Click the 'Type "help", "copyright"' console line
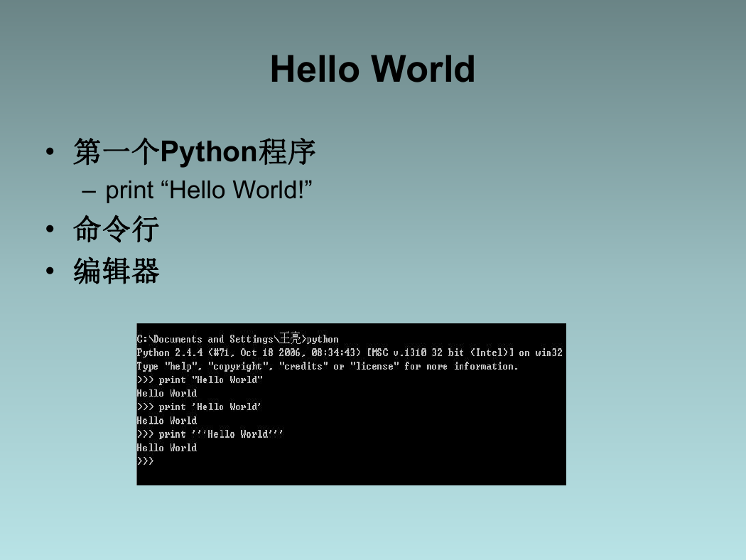 (328, 367)
